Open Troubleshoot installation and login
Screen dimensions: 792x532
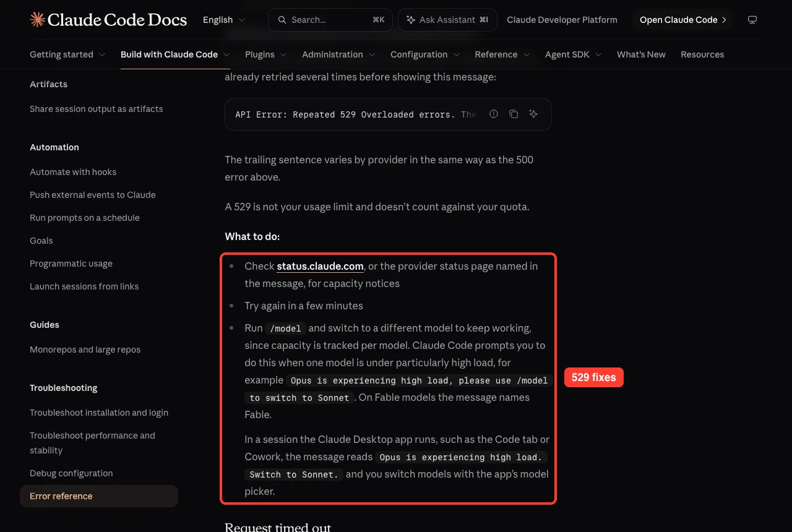click(99, 413)
